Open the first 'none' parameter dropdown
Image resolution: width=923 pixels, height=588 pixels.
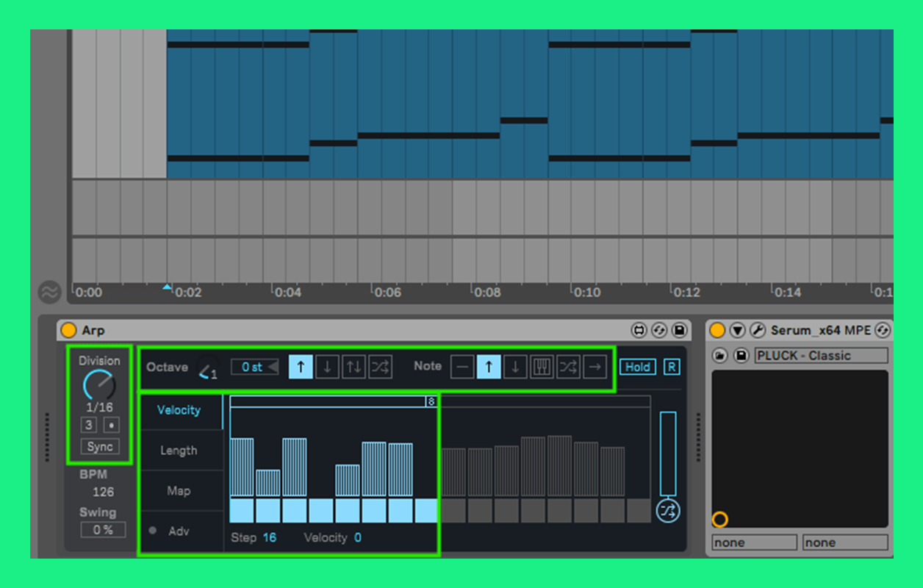click(x=754, y=542)
